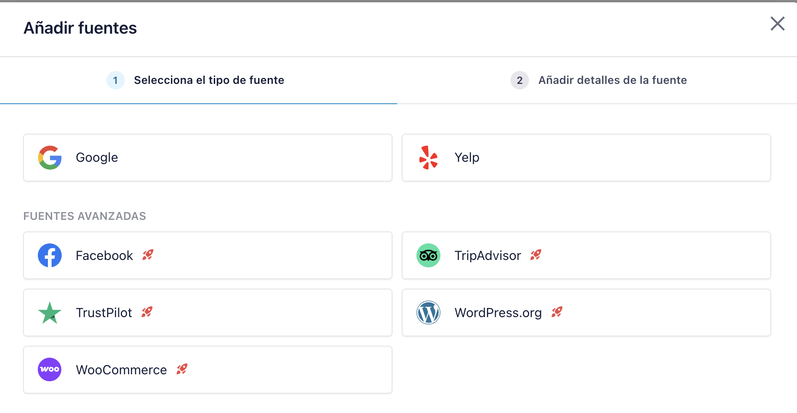Screen dimensions: 797x413
Task: Select the step number 2 badge
Action: coord(519,80)
